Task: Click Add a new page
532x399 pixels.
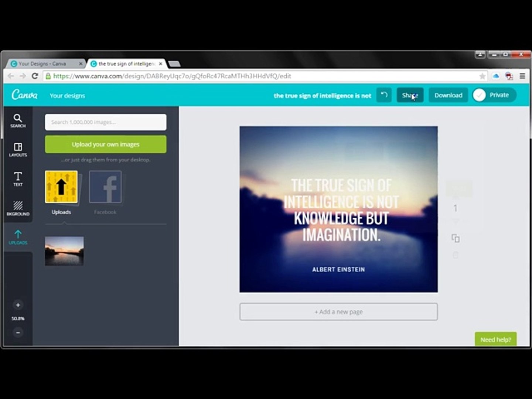Action: pyautogui.click(x=338, y=312)
